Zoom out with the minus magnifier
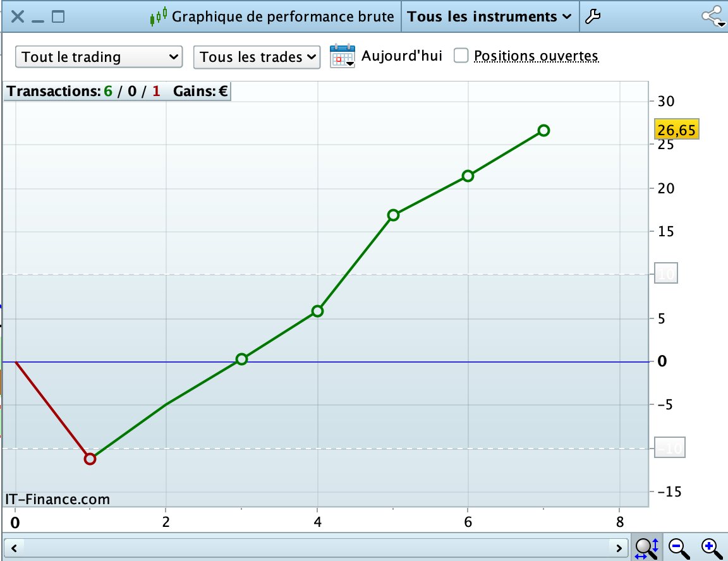The height and width of the screenshot is (561, 728). point(679,548)
